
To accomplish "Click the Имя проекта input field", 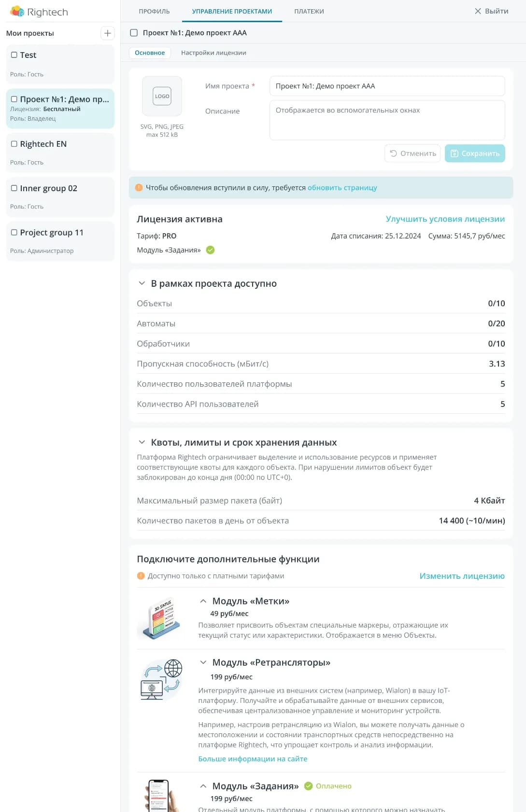I will click(x=387, y=86).
